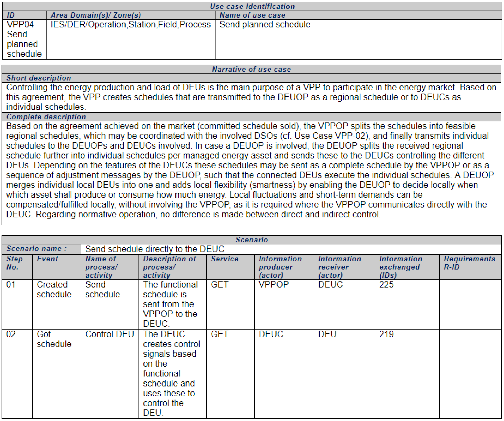Select information exchanged ID 219

(x=386, y=334)
